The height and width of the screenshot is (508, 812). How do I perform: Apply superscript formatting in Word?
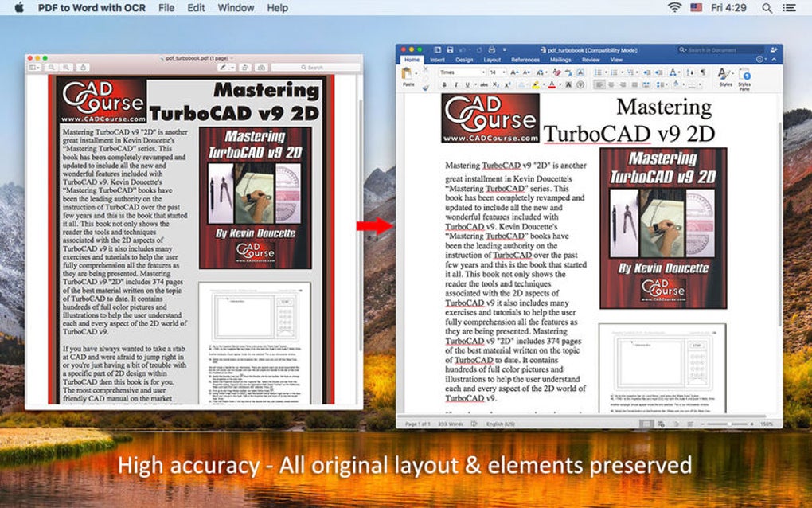(508, 84)
